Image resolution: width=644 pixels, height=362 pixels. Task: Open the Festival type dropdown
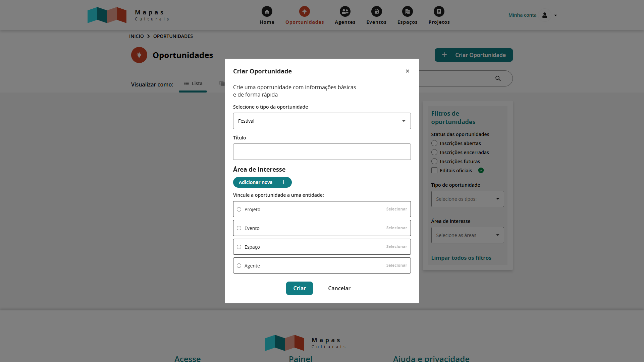(322, 121)
